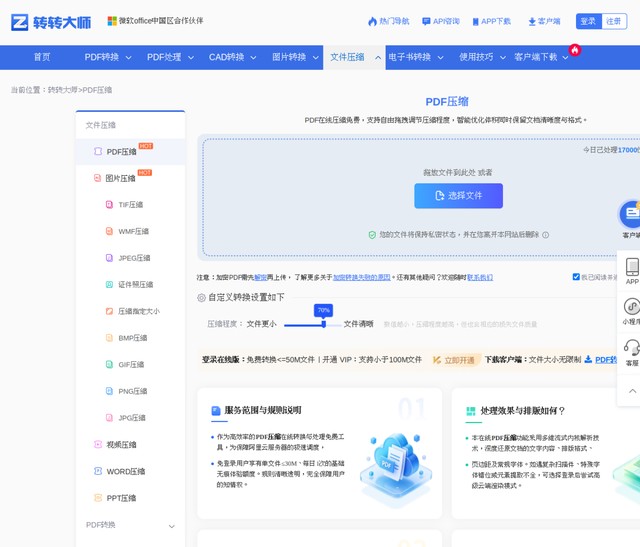Open 加密转换失败的原因 link
Screen dimensions: 640x547
[x=362, y=277]
